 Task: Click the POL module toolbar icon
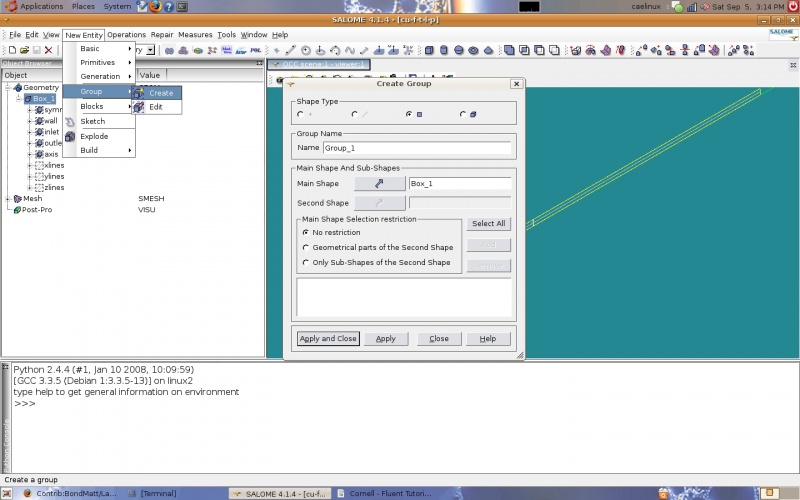[x=255, y=51]
